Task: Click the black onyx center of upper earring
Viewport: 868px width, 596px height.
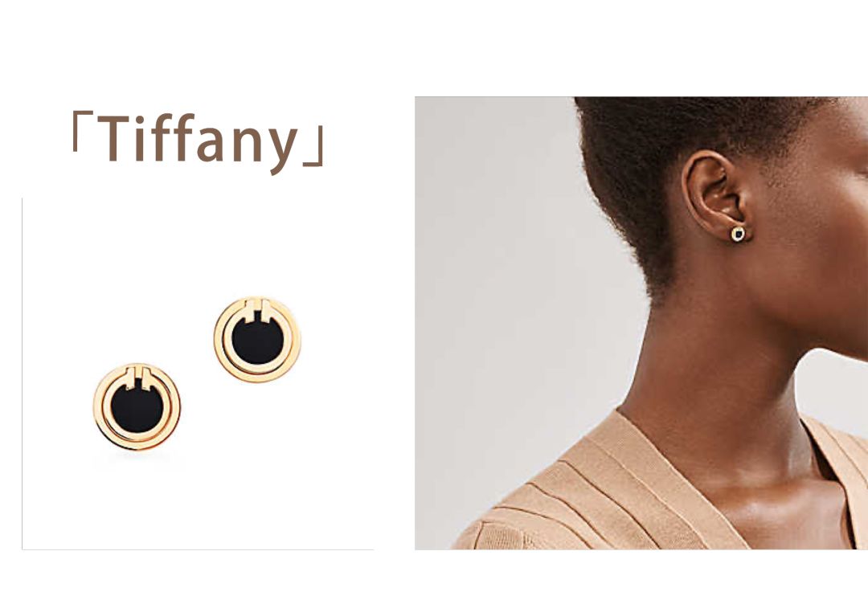Action: [x=257, y=341]
